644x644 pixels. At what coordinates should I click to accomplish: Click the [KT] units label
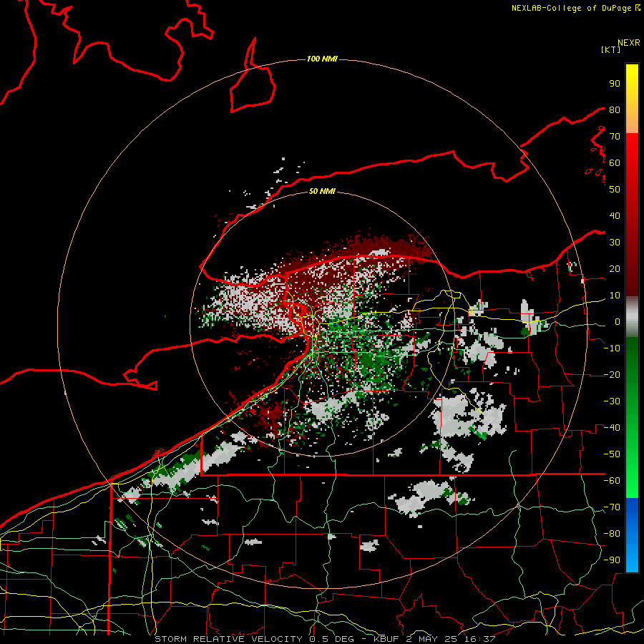tap(611, 49)
